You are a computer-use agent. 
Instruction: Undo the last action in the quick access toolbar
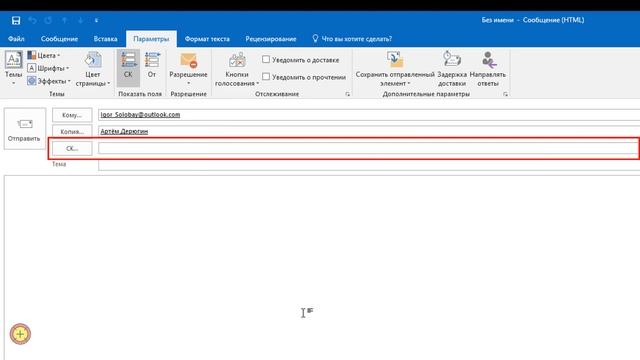(x=33, y=20)
